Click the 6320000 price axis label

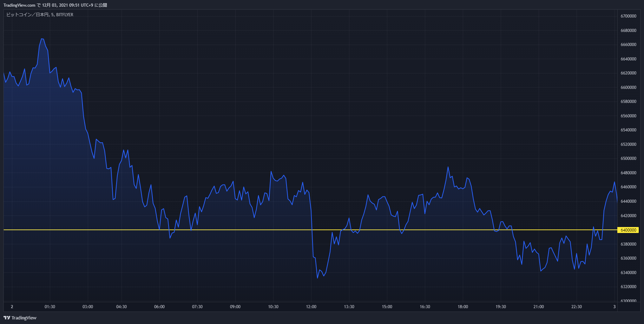pos(629,287)
